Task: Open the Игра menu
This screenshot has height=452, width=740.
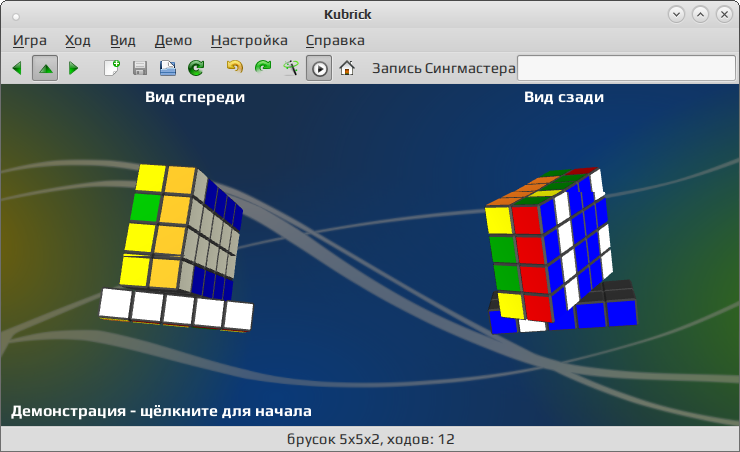Action: click(x=30, y=41)
